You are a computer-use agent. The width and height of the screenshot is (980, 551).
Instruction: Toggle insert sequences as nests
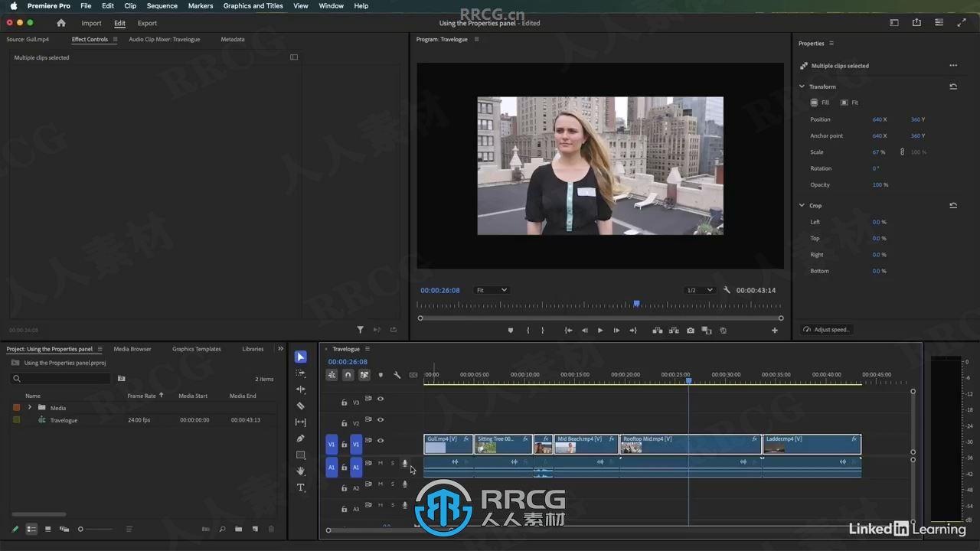pyautogui.click(x=332, y=375)
